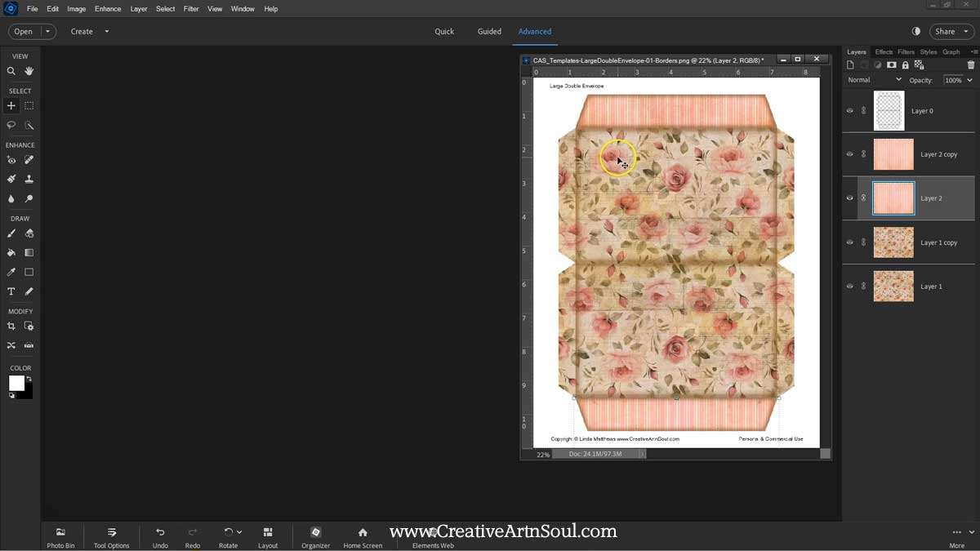The width and height of the screenshot is (980, 551).
Task: Select the Hand tool
Action: pos(29,71)
